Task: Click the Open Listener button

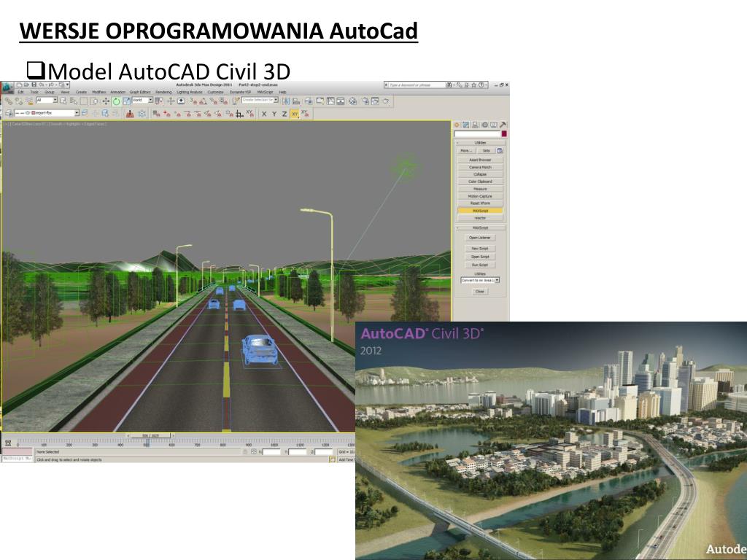Action: point(480,238)
